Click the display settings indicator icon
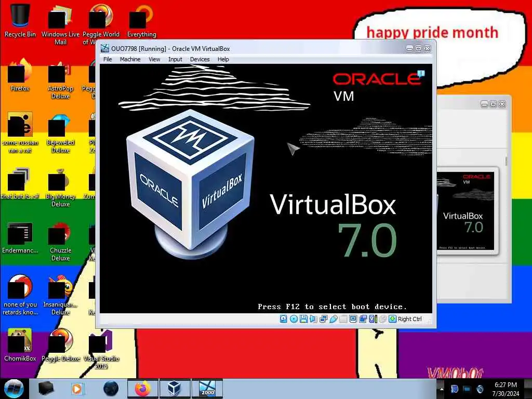 [x=353, y=319]
